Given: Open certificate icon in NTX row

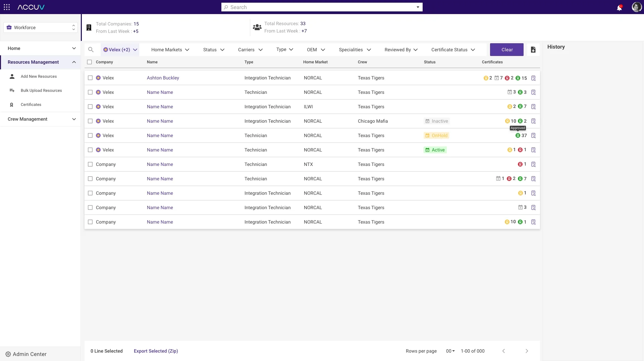Looking at the screenshot, I should pyautogui.click(x=533, y=164).
